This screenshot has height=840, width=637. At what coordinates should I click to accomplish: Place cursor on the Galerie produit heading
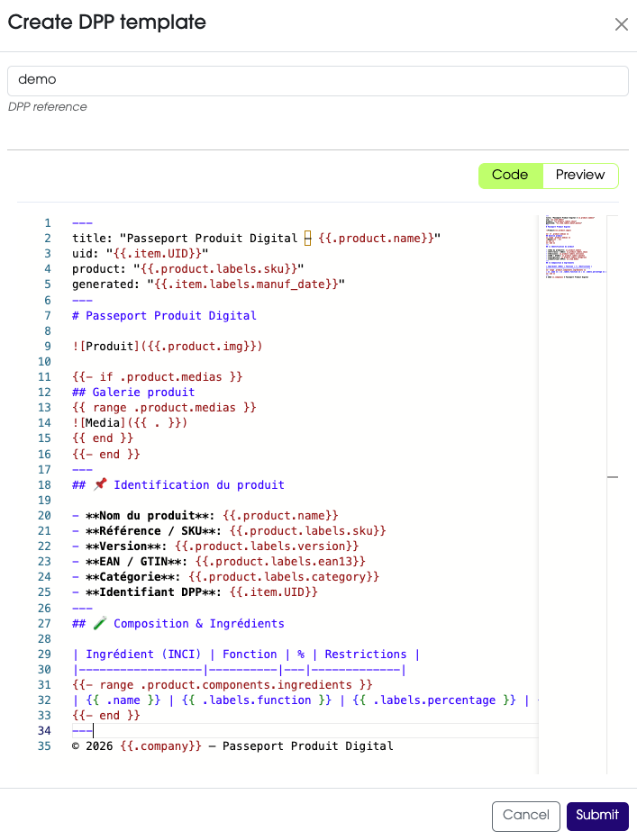point(133,393)
